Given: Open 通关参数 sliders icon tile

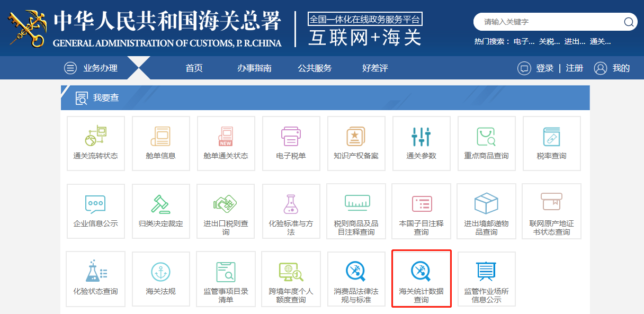Looking at the screenshot, I should (422, 143).
